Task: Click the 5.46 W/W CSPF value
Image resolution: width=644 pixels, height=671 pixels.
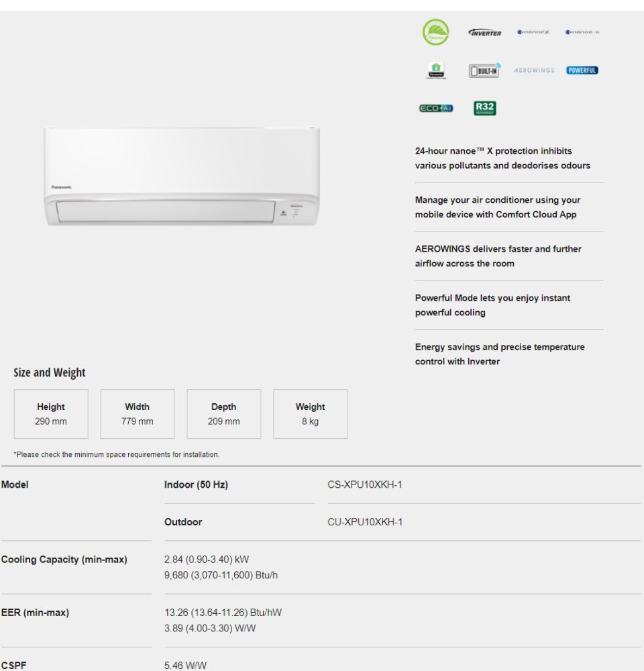Action: [185, 666]
